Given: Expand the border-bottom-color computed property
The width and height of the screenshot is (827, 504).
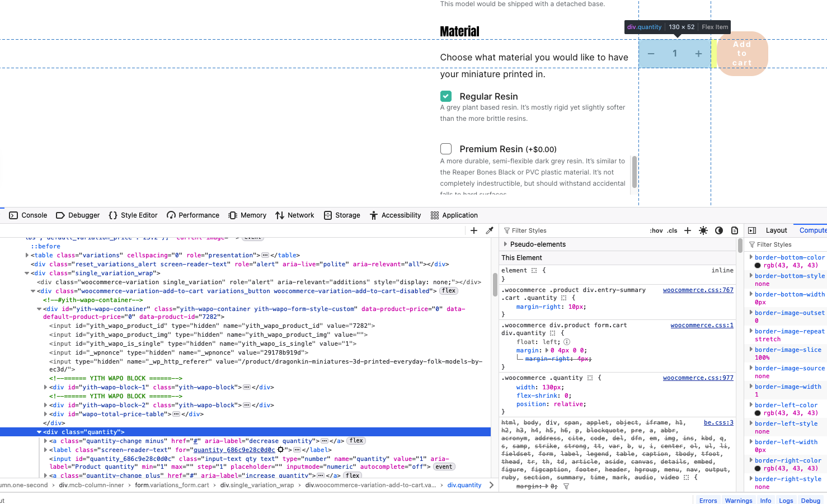Looking at the screenshot, I should pos(751,257).
